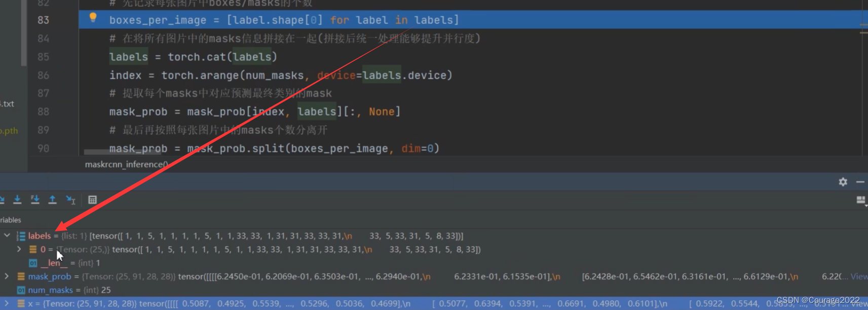
Task: Click gutter at line number 88
Action: (x=43, y=112)
